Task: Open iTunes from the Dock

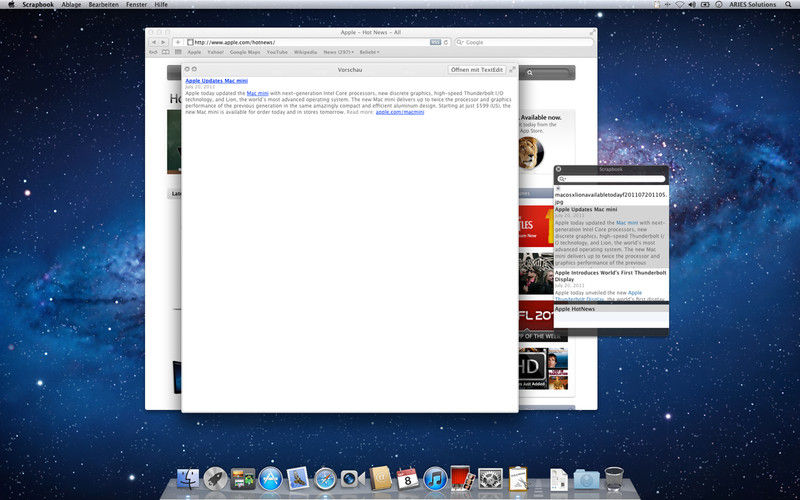Action: click(434, 479)
